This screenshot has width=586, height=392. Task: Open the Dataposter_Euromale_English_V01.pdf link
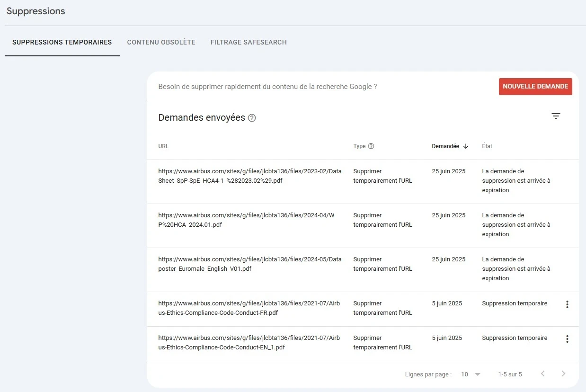[249, 264]
